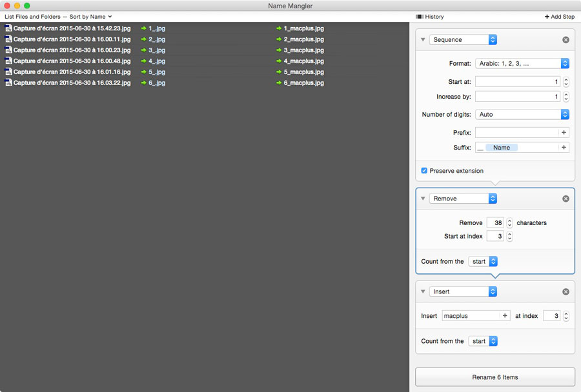The height and width of the screenshot is (392, 581).
Task: Click the green arrow before 1_.jpg
Action: click(144, 28)
